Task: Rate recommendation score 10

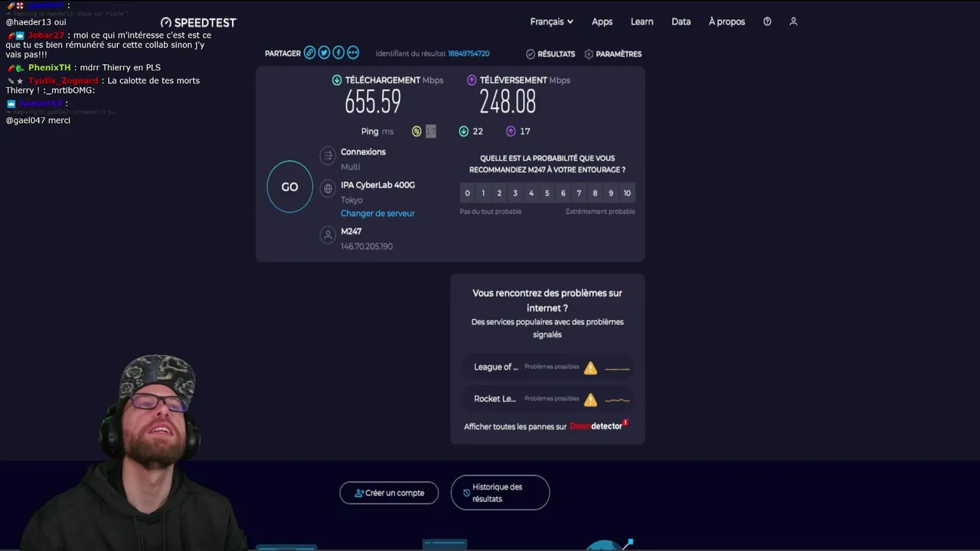Action: (627, 193)
